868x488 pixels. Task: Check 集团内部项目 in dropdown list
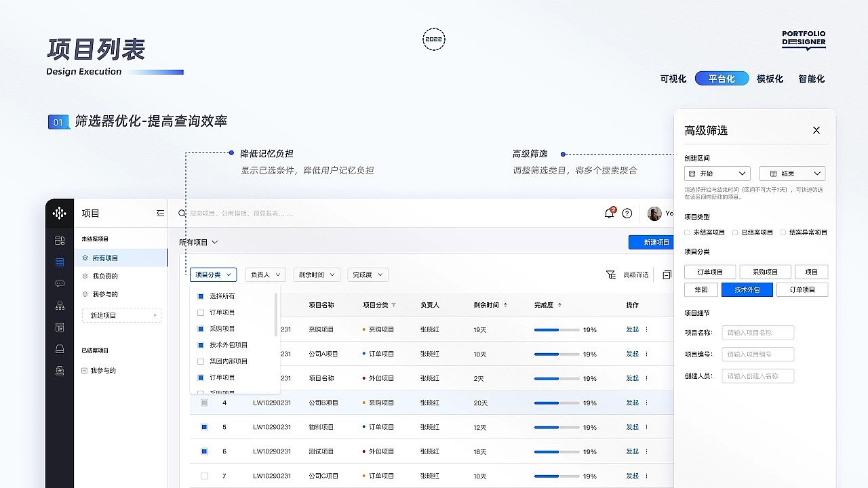click(x=201, y=361)
